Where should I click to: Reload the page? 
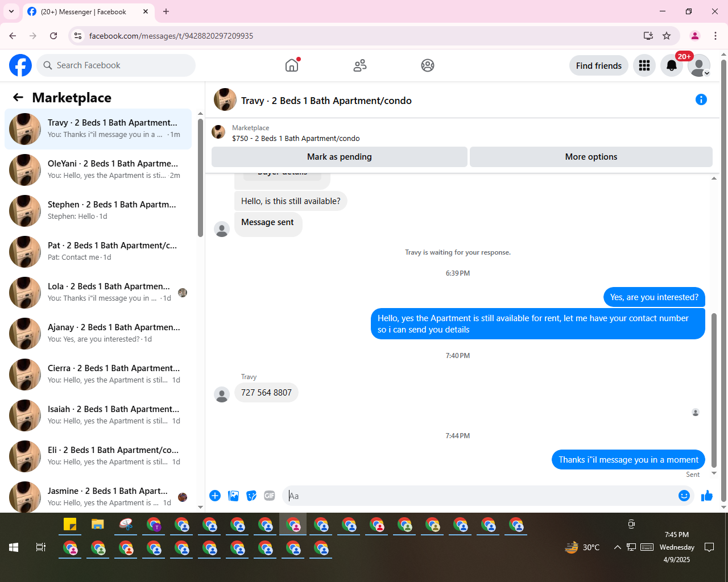pos(53,36)
